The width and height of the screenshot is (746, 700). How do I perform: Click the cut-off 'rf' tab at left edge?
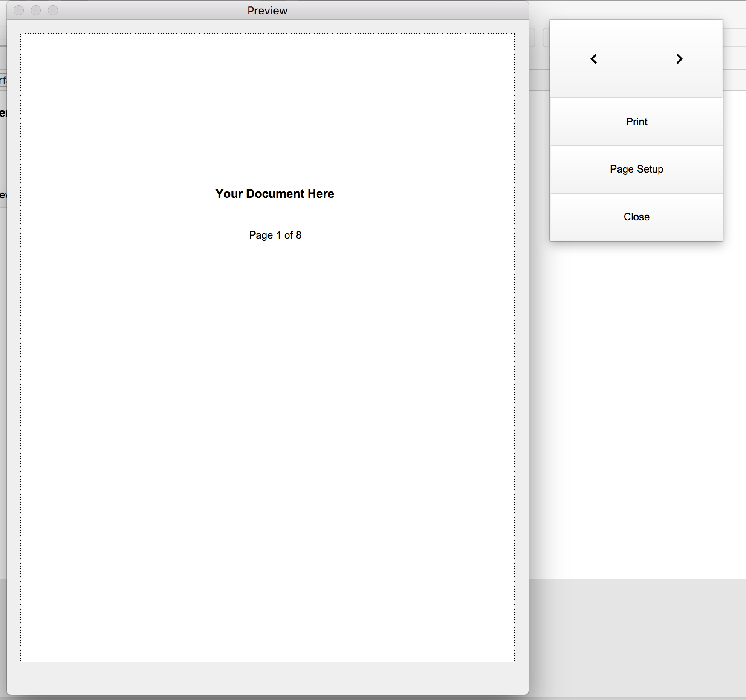(x=3, y=80)
